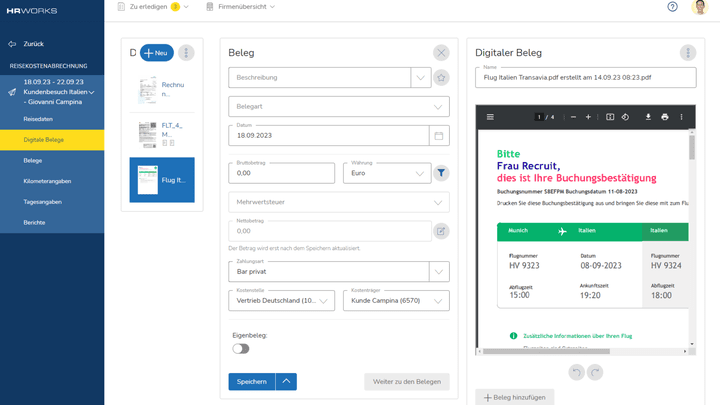
Task: Click the Speichern button
Action: pyautogui.click(x=251, y=381)
